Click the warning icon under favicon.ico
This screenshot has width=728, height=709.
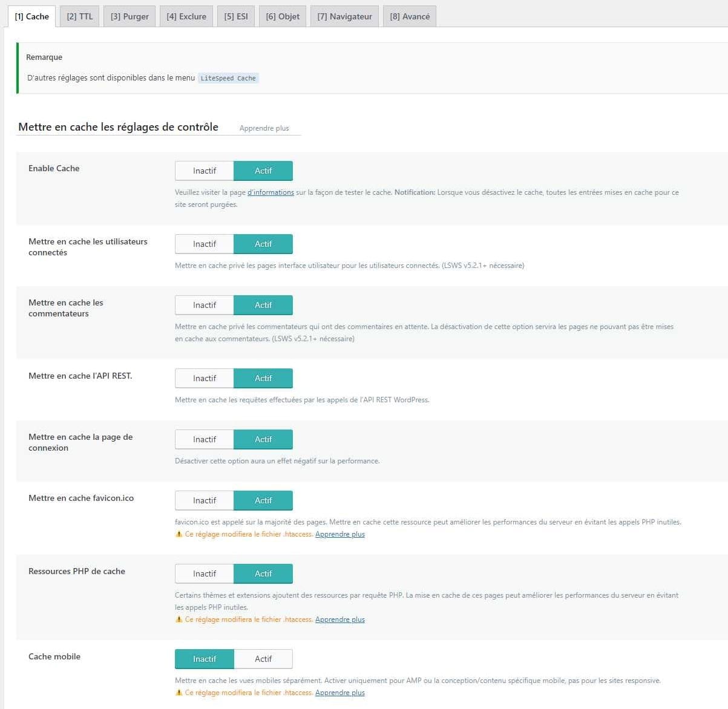click(179, 534)
